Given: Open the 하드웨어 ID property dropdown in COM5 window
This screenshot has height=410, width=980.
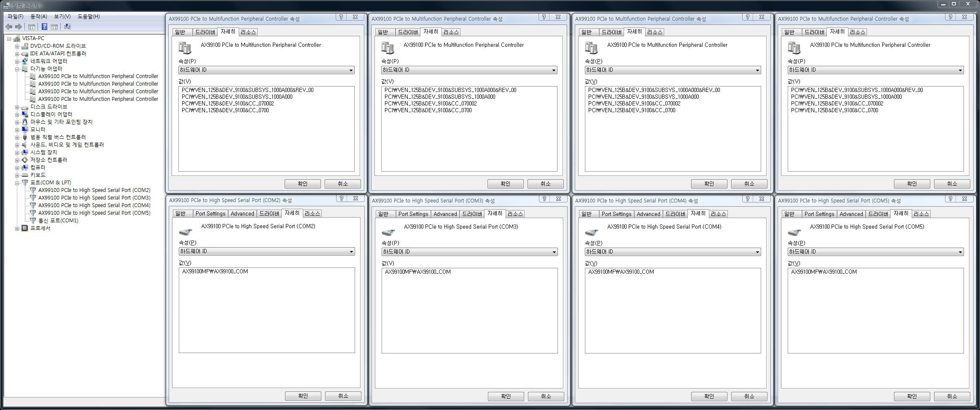Looking at the screenshot, I should 875,252.
